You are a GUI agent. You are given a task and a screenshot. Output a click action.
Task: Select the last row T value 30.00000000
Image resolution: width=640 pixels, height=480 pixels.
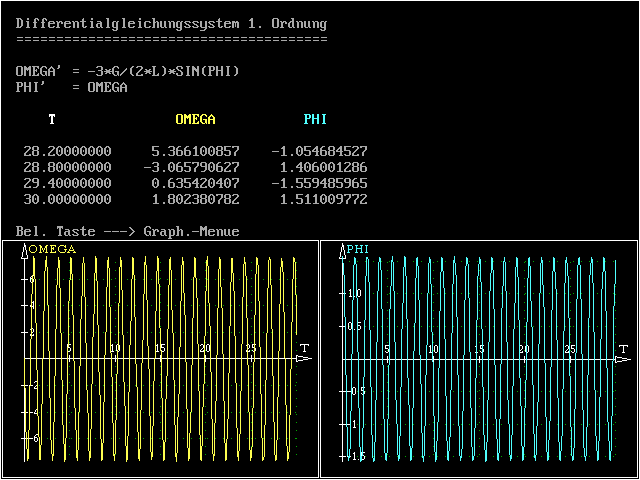[67, 199]
